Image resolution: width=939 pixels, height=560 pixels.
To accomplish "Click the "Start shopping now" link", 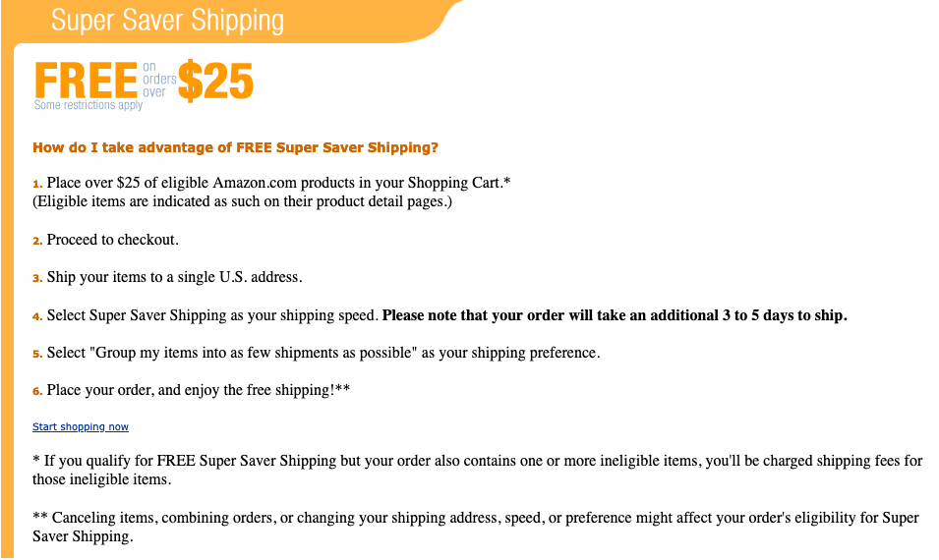I will click(81, 426).
